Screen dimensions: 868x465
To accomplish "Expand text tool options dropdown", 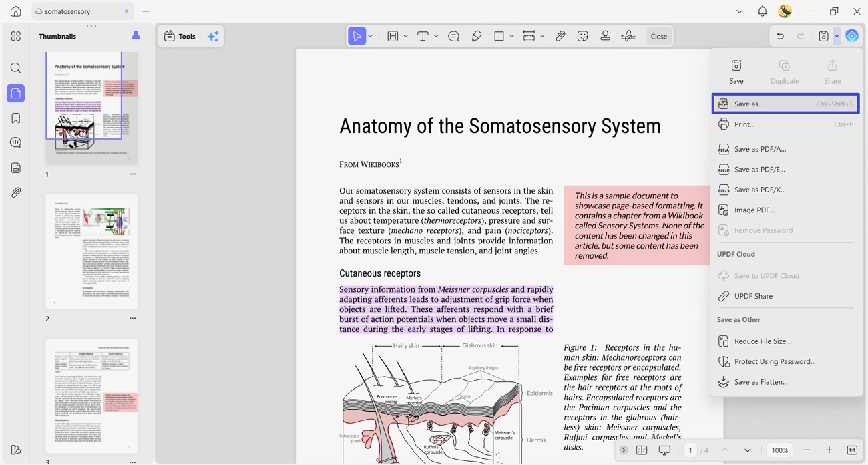I will click(x=436, y=36).
